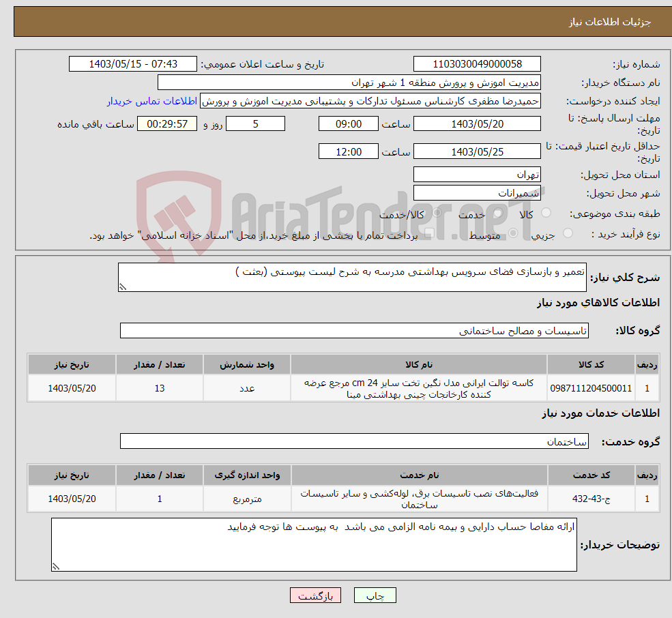The height and width of the screenshot is (618, 672).
Task: Click the need number field 1103030049000058
Action: 477,64
